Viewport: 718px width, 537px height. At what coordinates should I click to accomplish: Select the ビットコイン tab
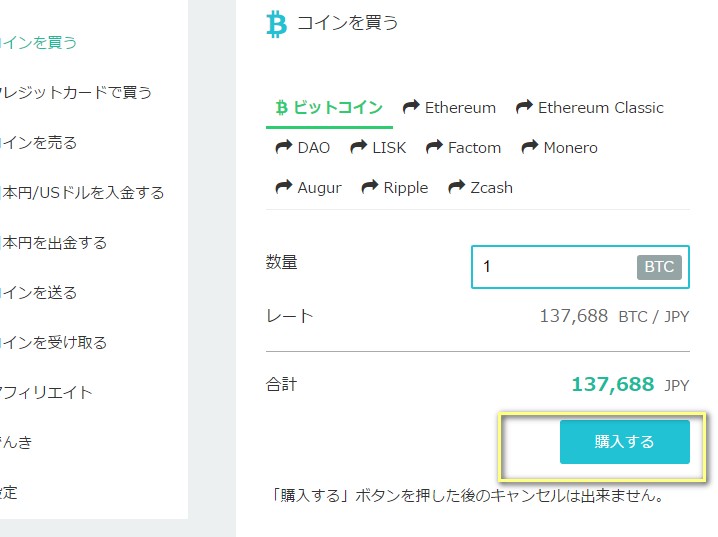(329, 108)
